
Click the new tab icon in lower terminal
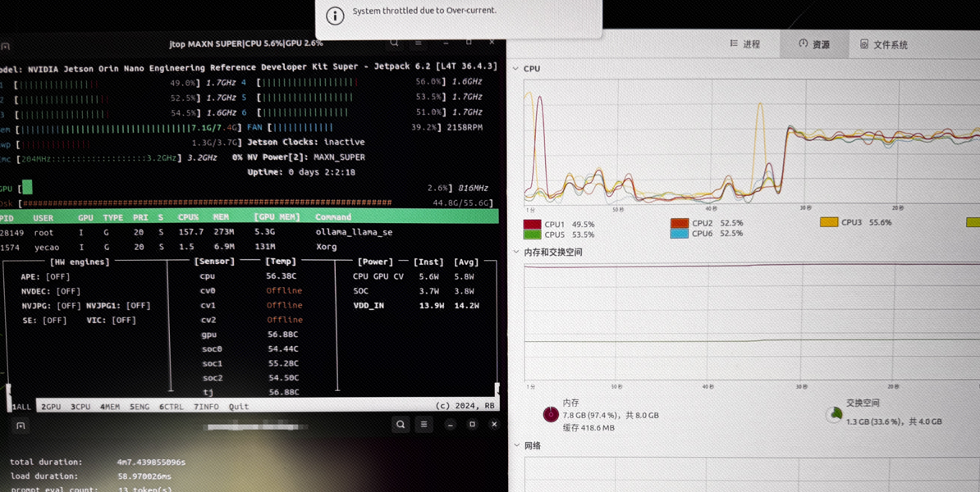(x=21, y=426)
